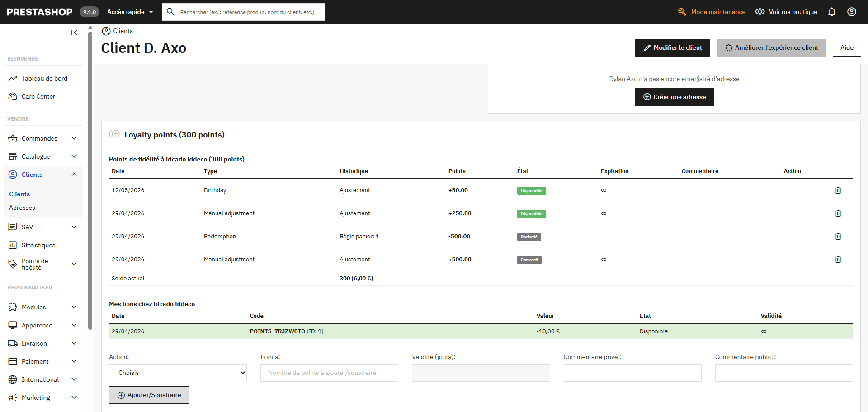Click the Tableau de bord trend icon

pos(13,78)
